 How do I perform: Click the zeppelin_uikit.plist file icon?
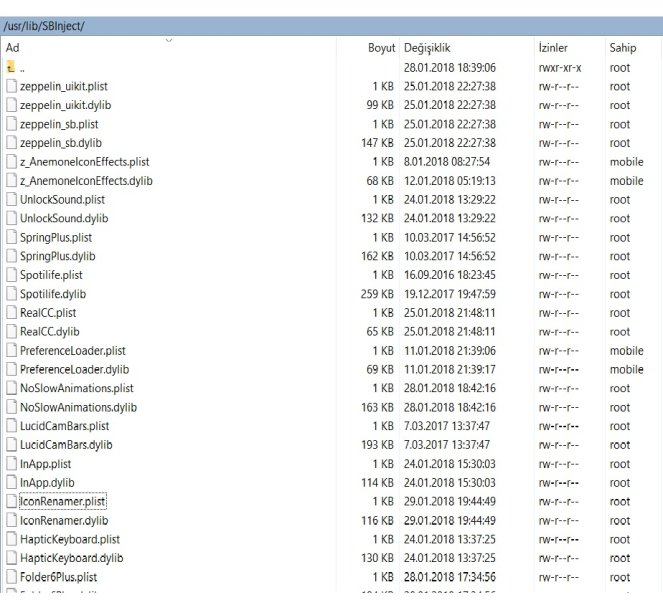[x=12, y=86]
